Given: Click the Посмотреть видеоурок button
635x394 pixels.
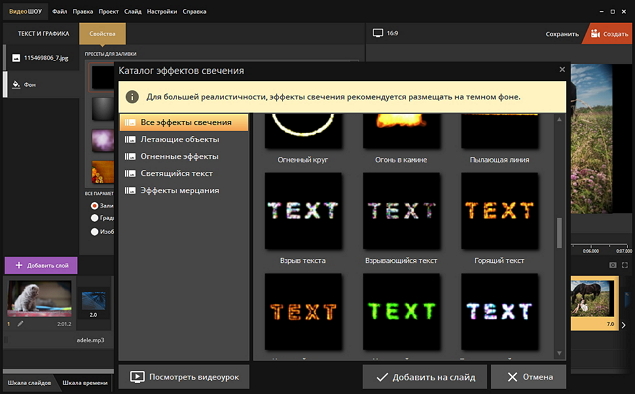Looking at the screenshot, I should 184,377.
